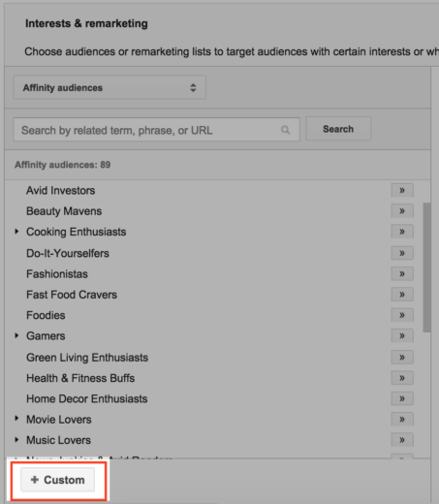Click the Search button
Screen dimensions: 439x504
[338, 129]
